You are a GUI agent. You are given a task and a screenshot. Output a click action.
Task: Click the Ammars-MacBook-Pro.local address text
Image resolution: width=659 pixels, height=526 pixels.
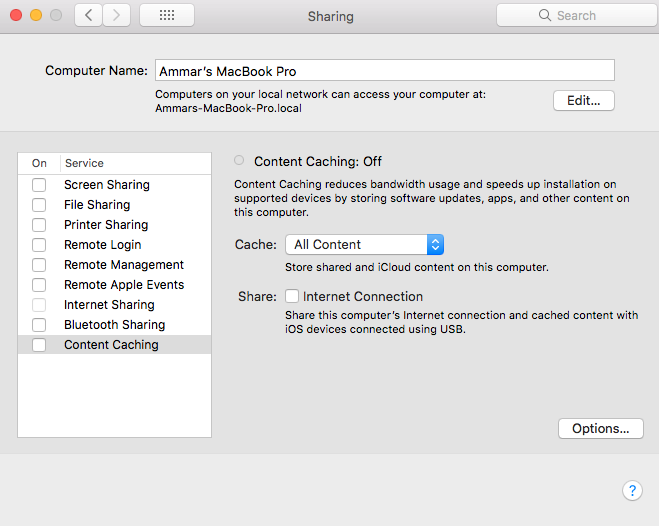pyautogui.click(x=228, y=108)
